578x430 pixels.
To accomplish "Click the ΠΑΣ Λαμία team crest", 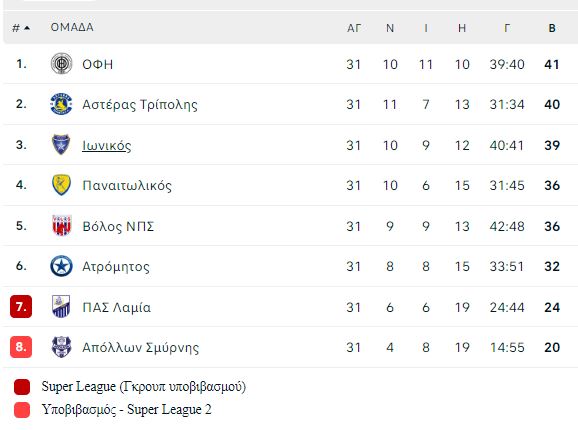I will [61, 307].
